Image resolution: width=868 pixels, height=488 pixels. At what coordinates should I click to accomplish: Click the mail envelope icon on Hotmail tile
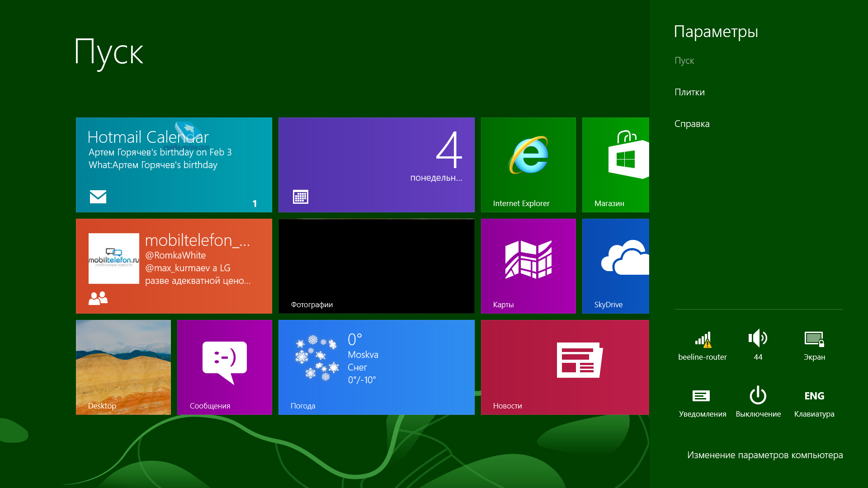98,197
